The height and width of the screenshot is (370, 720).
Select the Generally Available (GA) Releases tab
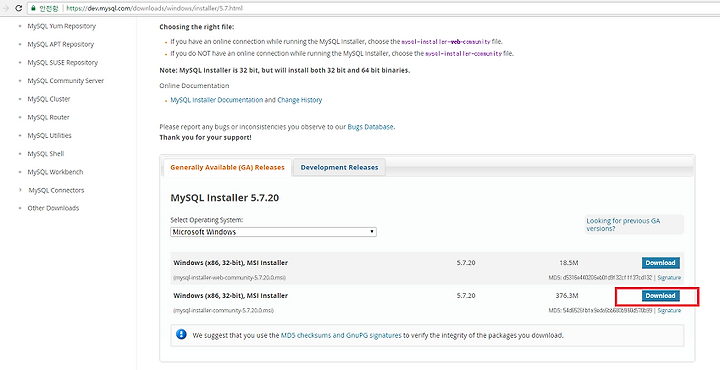(227, 168)
